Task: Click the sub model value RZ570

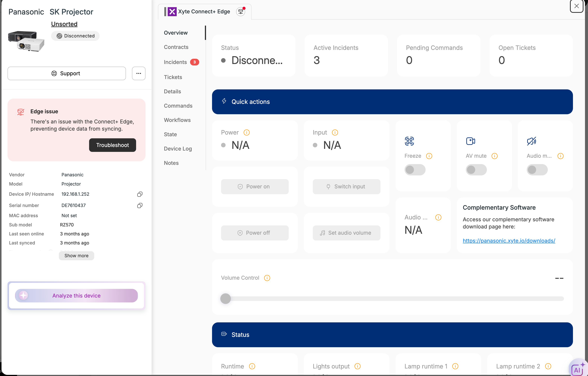Action: (x=67, y=225)
